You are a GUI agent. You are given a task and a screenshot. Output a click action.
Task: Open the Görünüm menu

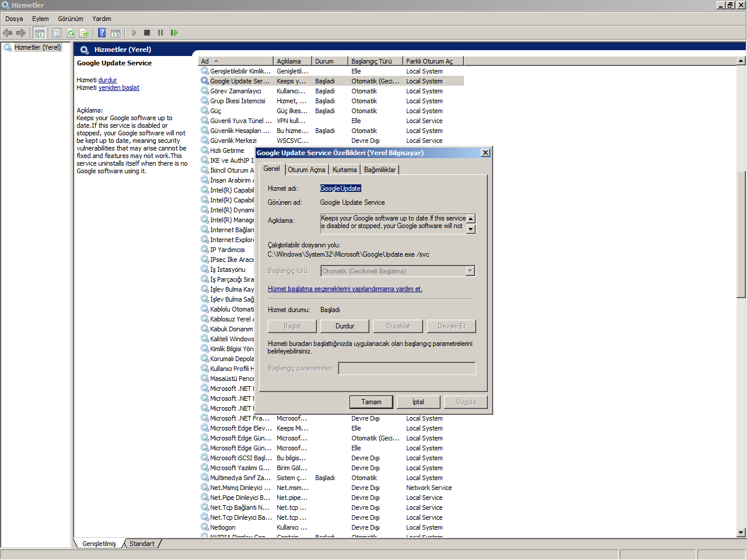[x=71, y=19]
